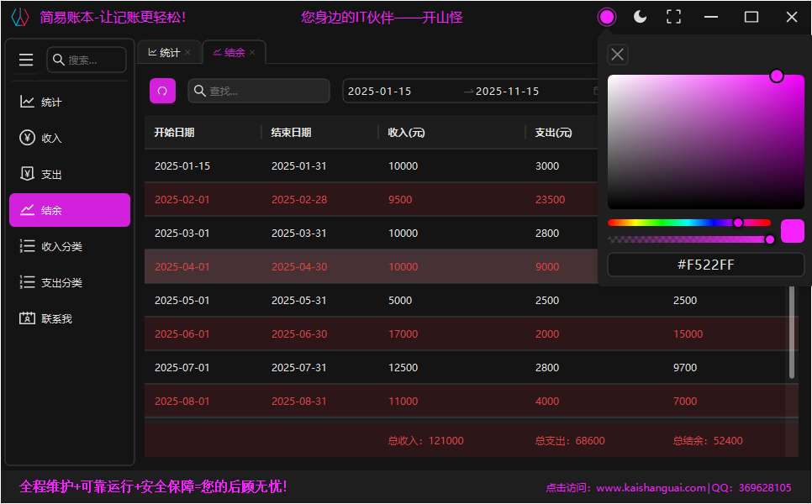Image resolution: width=812 pixels, height=504 pixels.
Task: Open the 统计 sidebar item
Action: point(70,102)
